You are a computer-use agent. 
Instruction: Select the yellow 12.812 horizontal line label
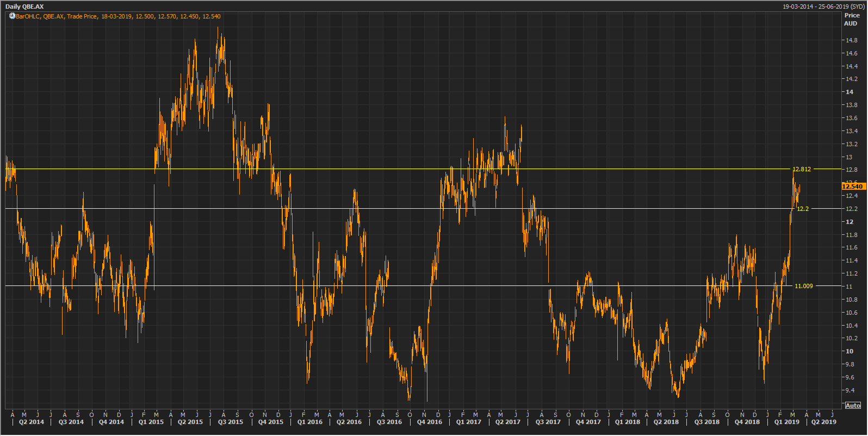point(802,169)
